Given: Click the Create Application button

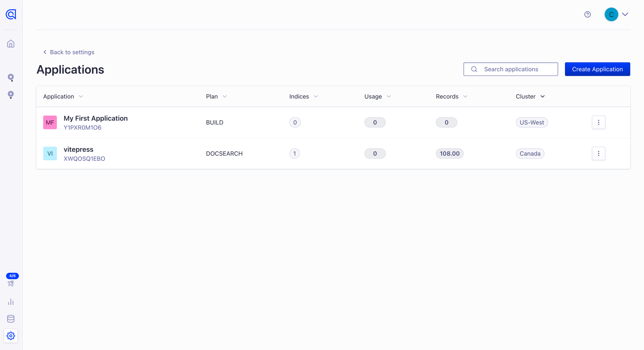Looking at the screenshot, I should point(597,69).
